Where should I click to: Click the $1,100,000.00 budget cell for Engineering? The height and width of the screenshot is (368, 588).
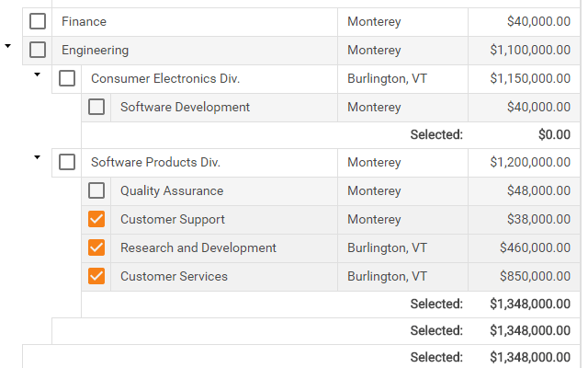click(529, 50)
